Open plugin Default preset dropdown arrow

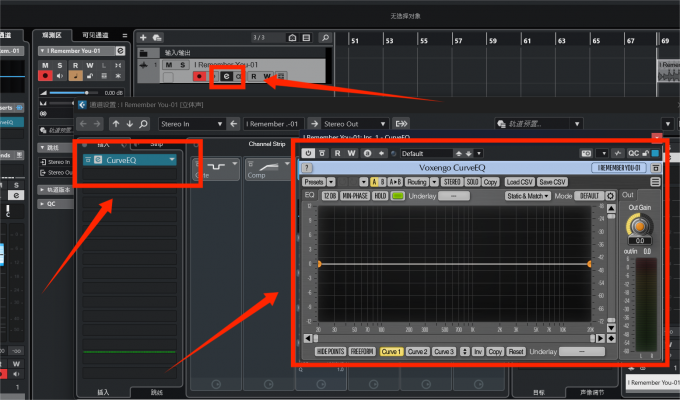[479, 153]
